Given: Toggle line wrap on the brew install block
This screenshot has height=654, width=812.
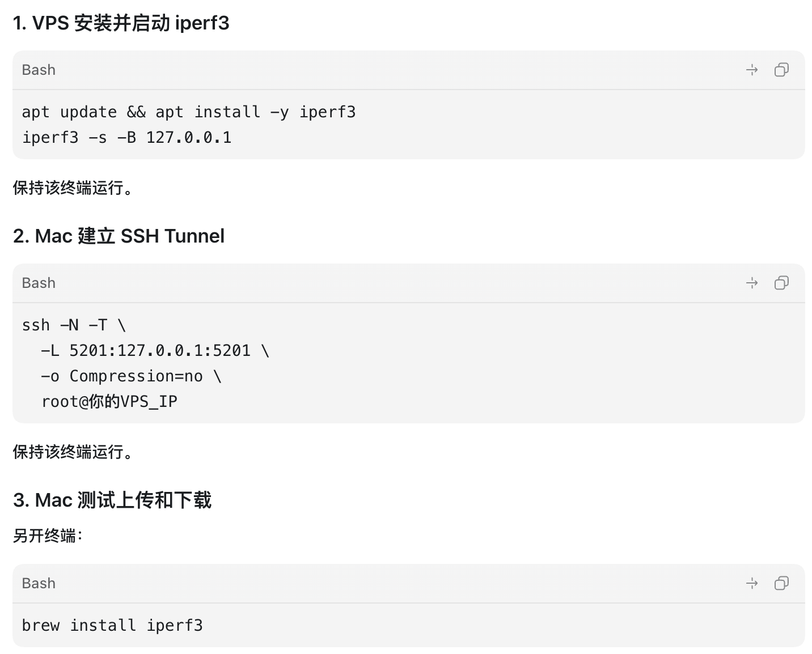Looking at the screenshot, I should click(752, 583).
